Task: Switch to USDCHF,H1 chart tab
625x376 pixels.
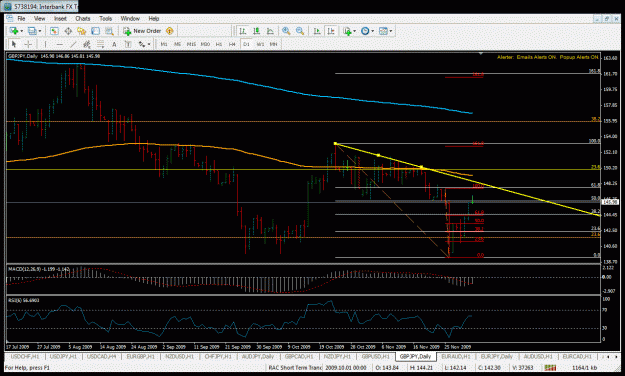Action: [x=25, y=356]
